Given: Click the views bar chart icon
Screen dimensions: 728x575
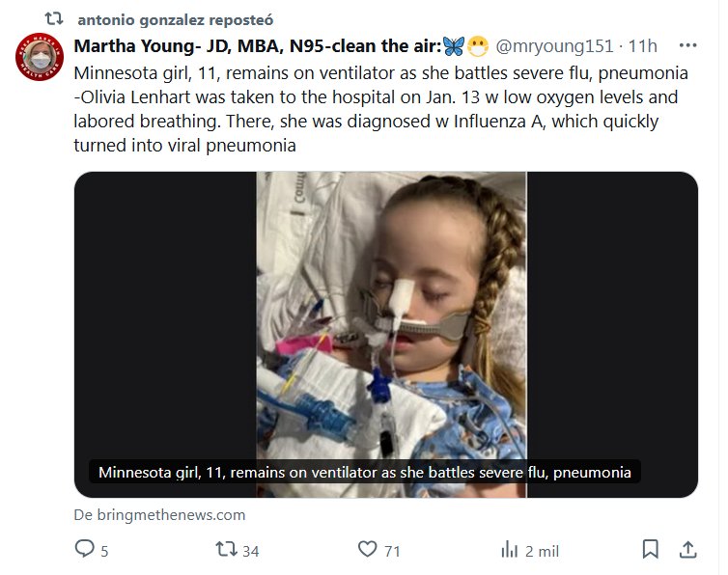Looking at the screenshot, I should tap(509, 550).
